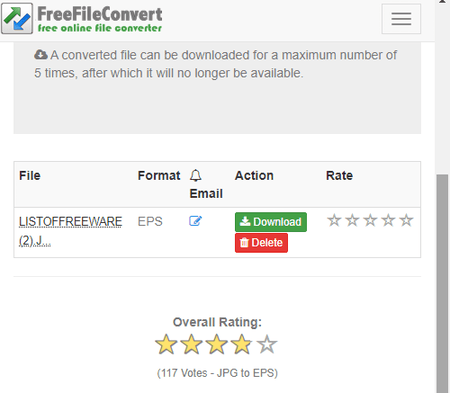Image resolution: width=450 pixels, height=393 pixels.
Task: Click the cloud download info icon
Action: [x=41, y=55]
